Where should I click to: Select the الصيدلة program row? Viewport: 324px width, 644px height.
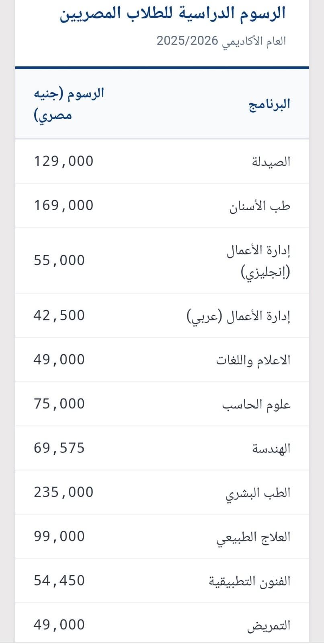162,161
